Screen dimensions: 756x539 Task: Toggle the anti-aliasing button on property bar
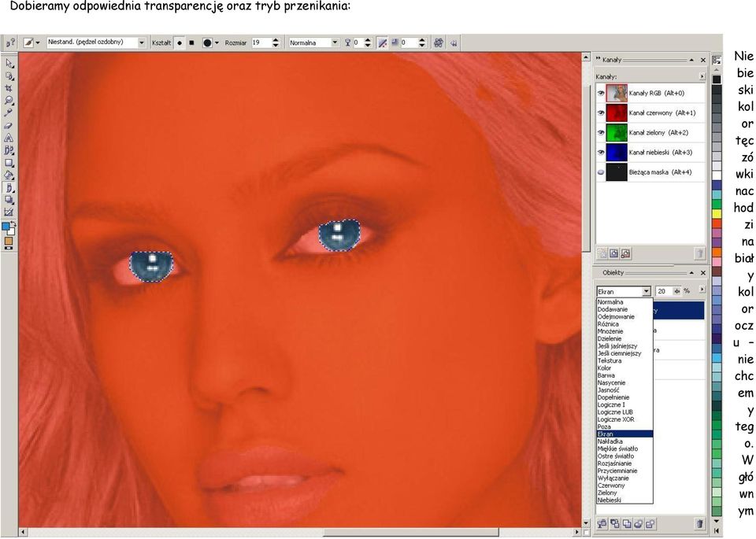coord(383,42)
